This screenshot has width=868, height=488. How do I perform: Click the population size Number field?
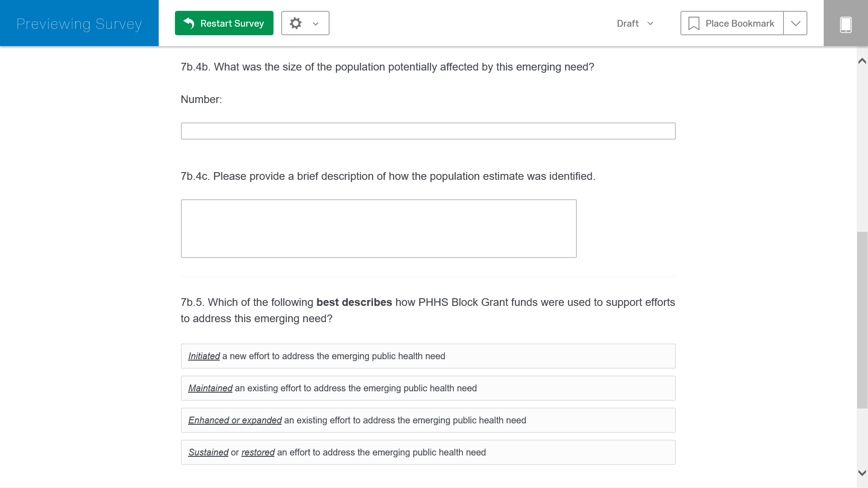coord(428,131)
